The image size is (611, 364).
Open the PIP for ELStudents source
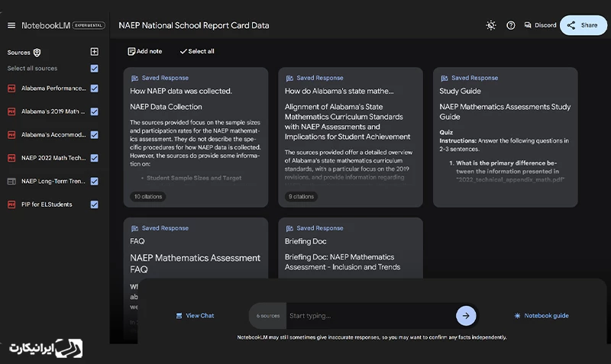[x=47, y=205]
